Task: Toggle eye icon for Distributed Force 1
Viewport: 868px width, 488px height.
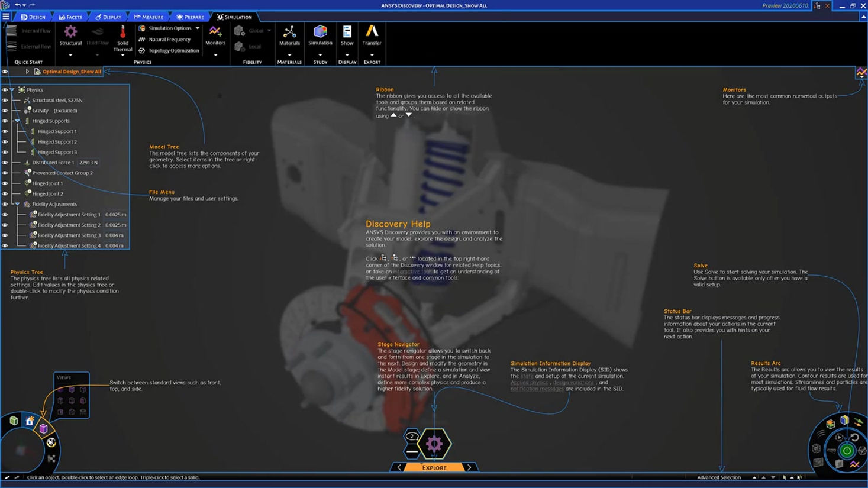Action: pos(5,163)
